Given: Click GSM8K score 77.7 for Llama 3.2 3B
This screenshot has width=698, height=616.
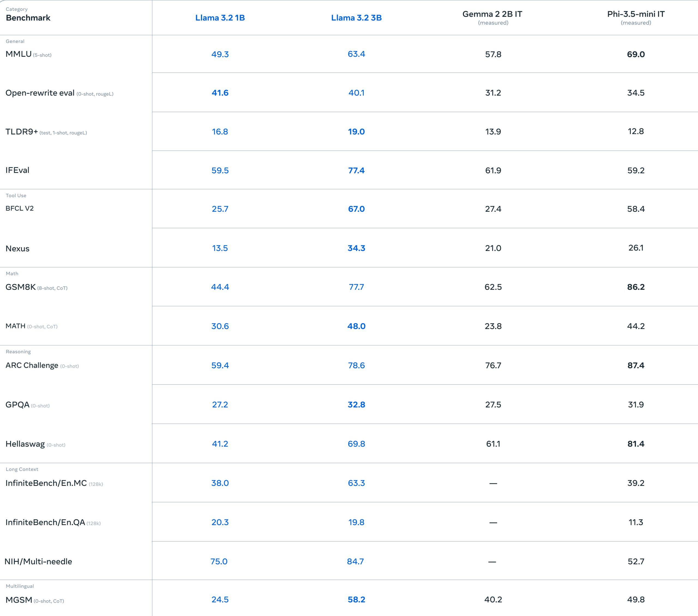Looking at the screenshot, I should (x=356, y=287).
